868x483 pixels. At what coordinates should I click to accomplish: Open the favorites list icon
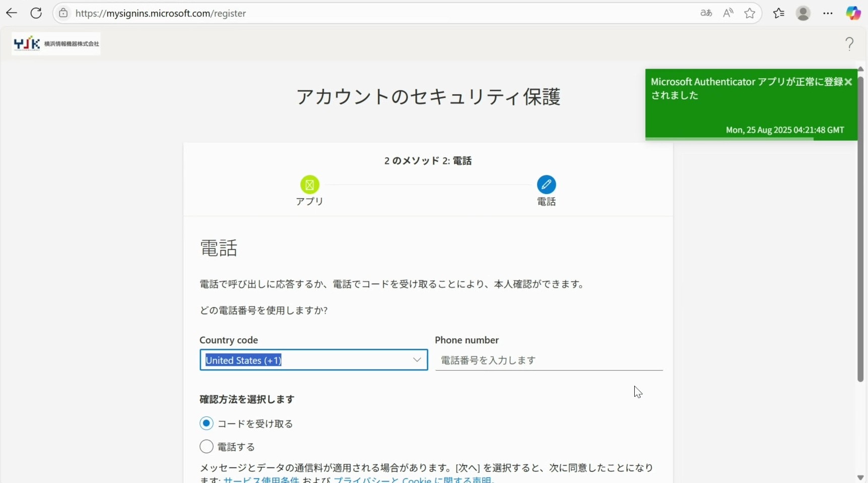tap(779, 13)
